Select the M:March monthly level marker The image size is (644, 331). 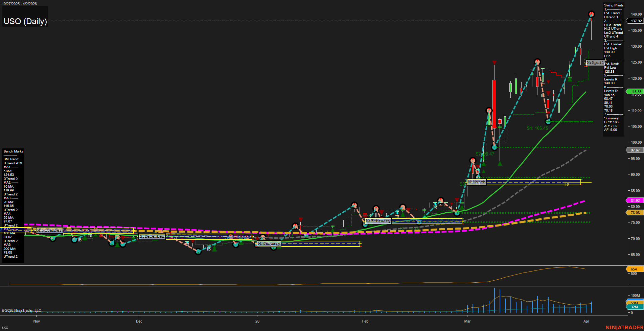click(477, 182)
